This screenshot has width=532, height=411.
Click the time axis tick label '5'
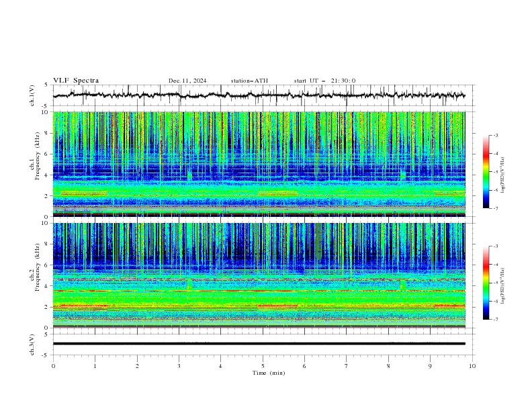click(263, 366)
